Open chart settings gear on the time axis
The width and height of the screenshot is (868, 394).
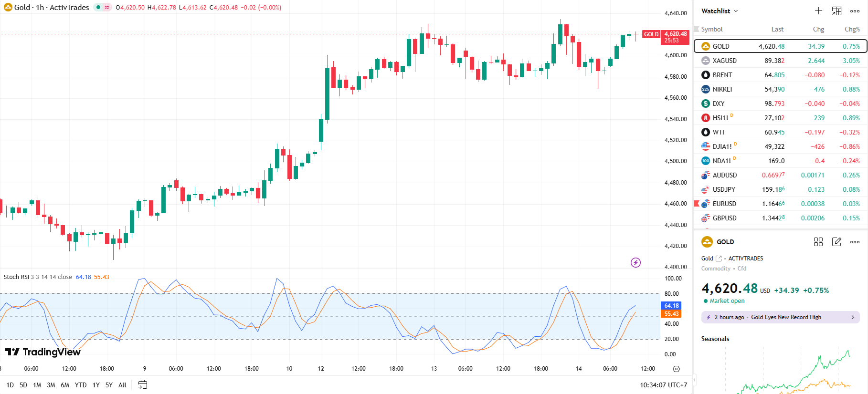pyautogui.click(x=676, y=369)
